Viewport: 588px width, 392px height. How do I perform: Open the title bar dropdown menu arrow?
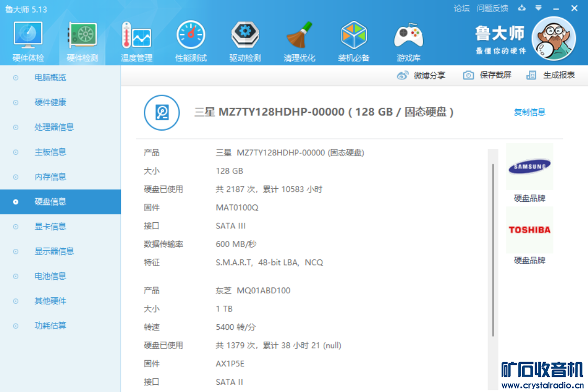pos(538,8)
